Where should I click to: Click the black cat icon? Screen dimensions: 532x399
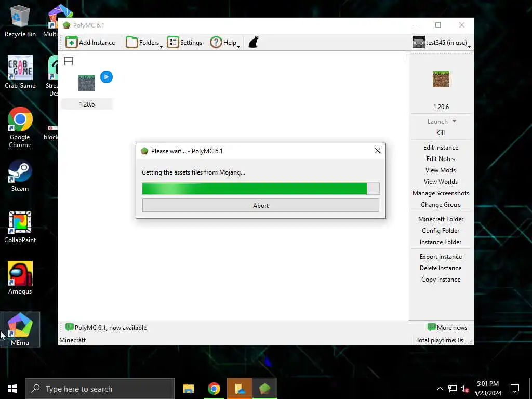click(x=254, y=43)
